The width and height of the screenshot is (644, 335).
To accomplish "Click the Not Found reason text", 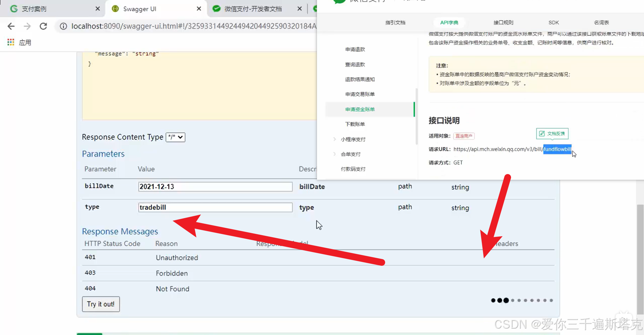I will pyautogui.click(x=173, y=289).
